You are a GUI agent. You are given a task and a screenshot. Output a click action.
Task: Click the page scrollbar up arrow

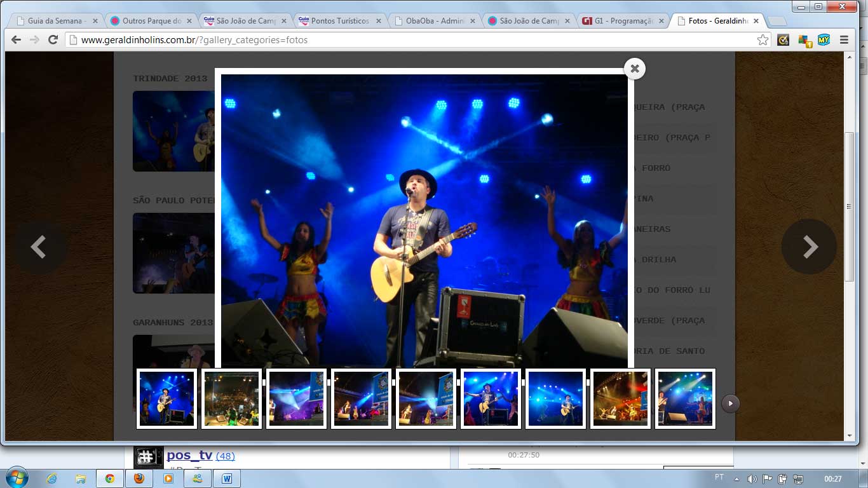tap(850, 57)
